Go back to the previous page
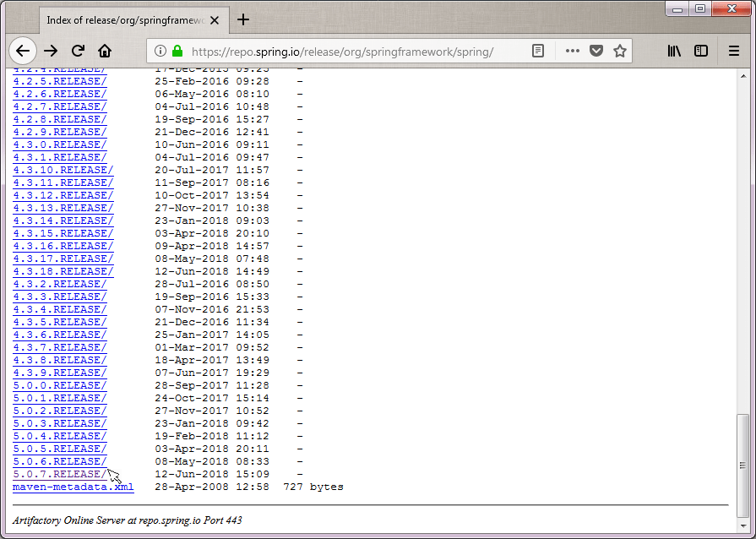The image size is (756, 539). tap(23, 51)
